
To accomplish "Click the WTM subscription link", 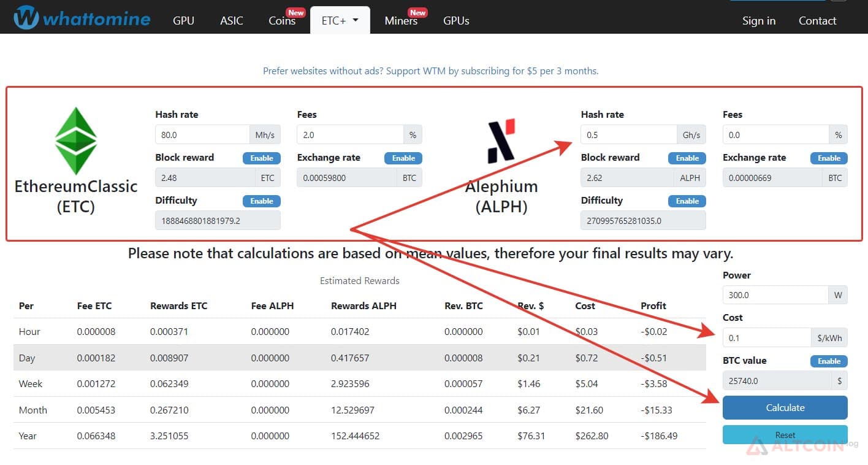I will [x=430, y=71].
